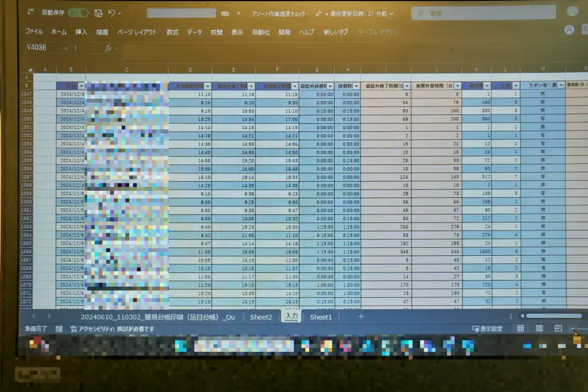Click the 表示設定 display settings button
588x392 pixels.
coord(487,329)
